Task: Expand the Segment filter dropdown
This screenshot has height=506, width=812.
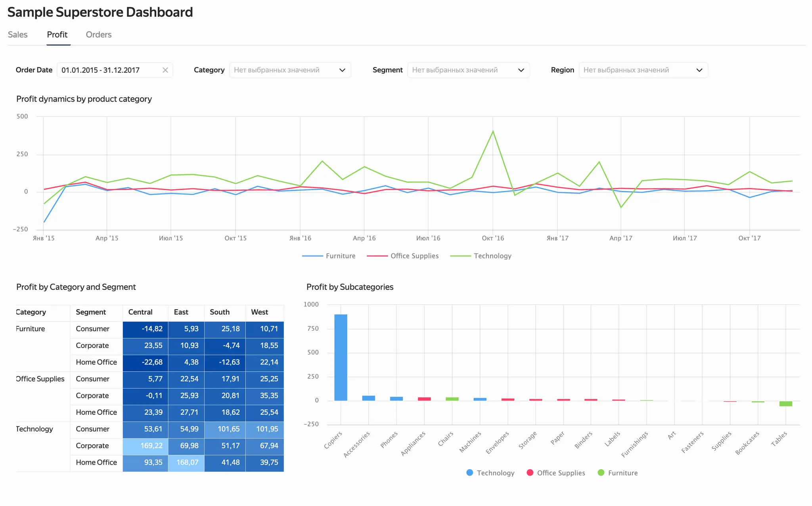Action: point(468,70)
